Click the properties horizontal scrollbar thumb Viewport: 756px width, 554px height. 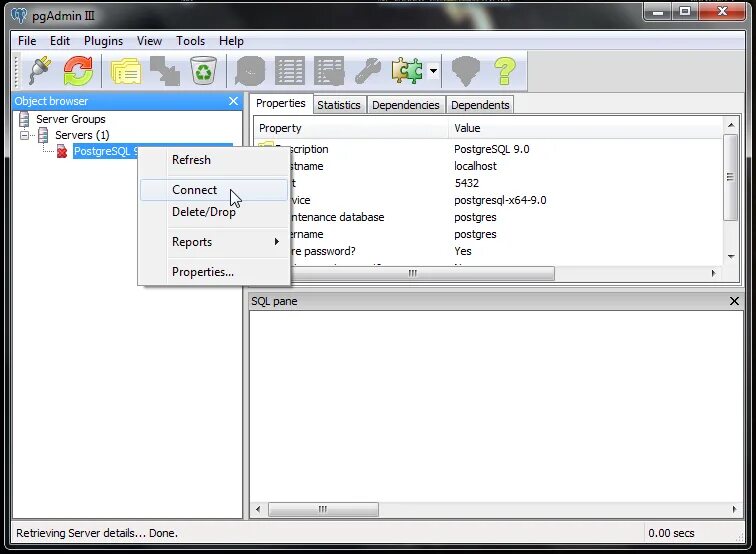412,273
